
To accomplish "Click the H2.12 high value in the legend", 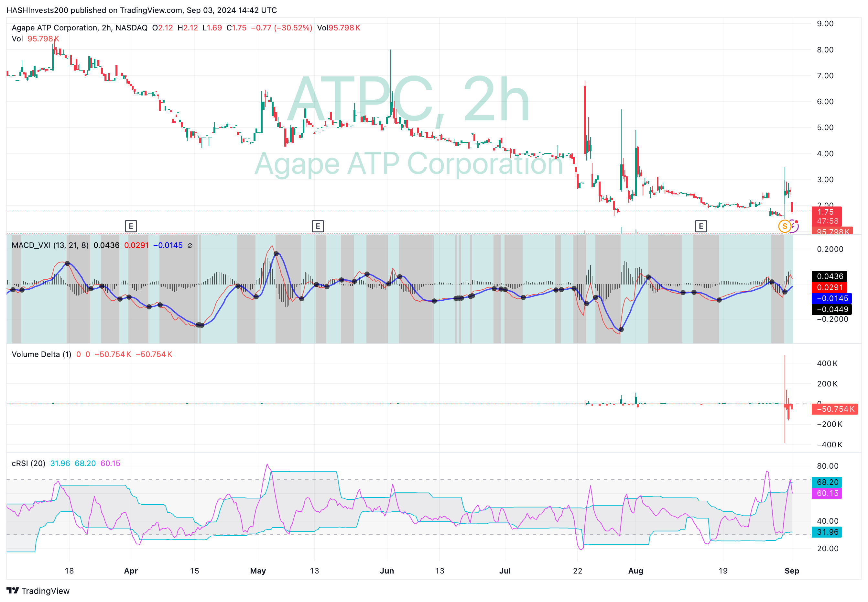I will pyautogui.click(x=188, y=28).
